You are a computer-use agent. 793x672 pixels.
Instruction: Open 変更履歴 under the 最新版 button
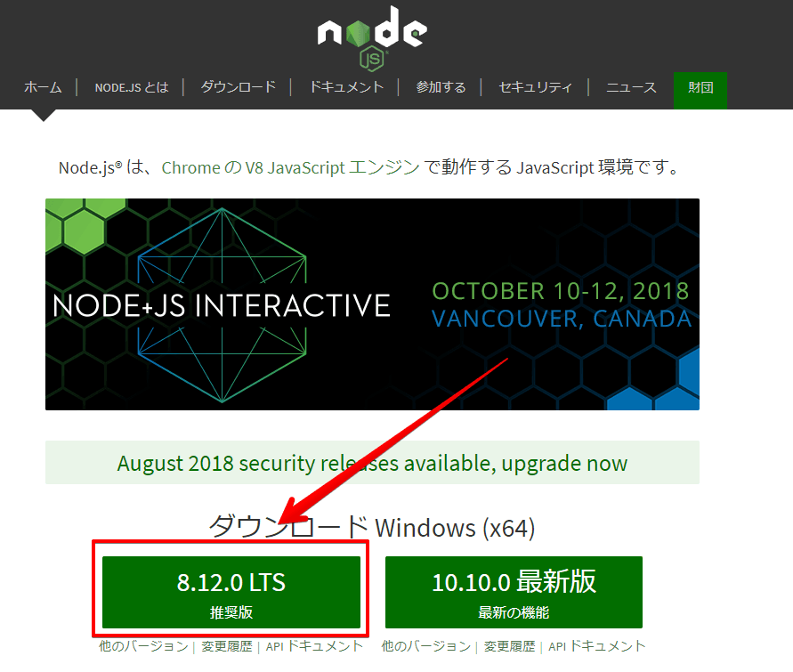(x=509, y=646)
